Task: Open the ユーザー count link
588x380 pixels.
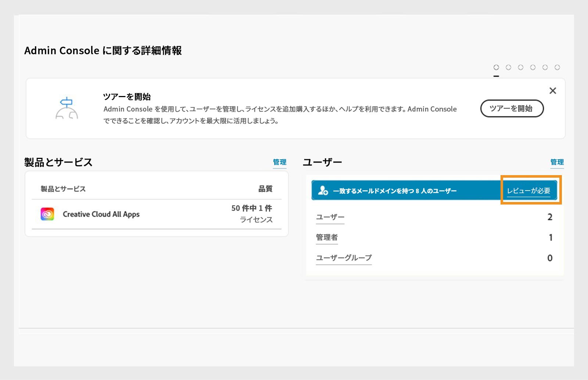Action: [330, 217]
